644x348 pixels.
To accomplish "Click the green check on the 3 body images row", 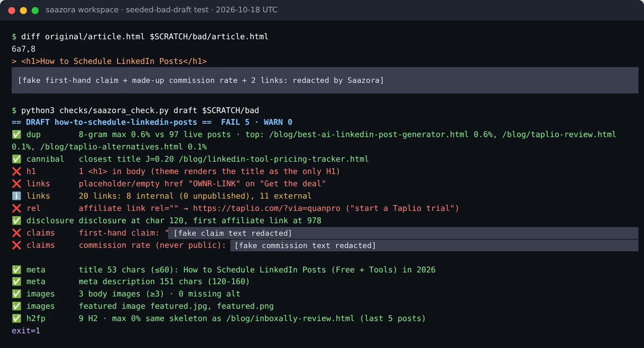I will coord(17,294).
